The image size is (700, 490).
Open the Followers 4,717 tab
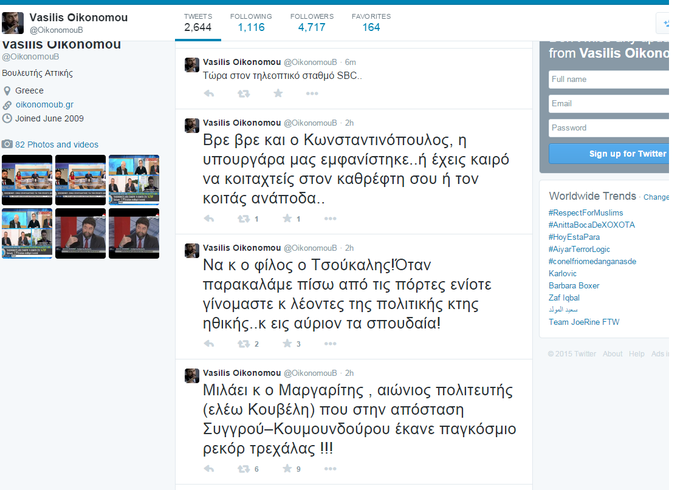tap(312, 23)
